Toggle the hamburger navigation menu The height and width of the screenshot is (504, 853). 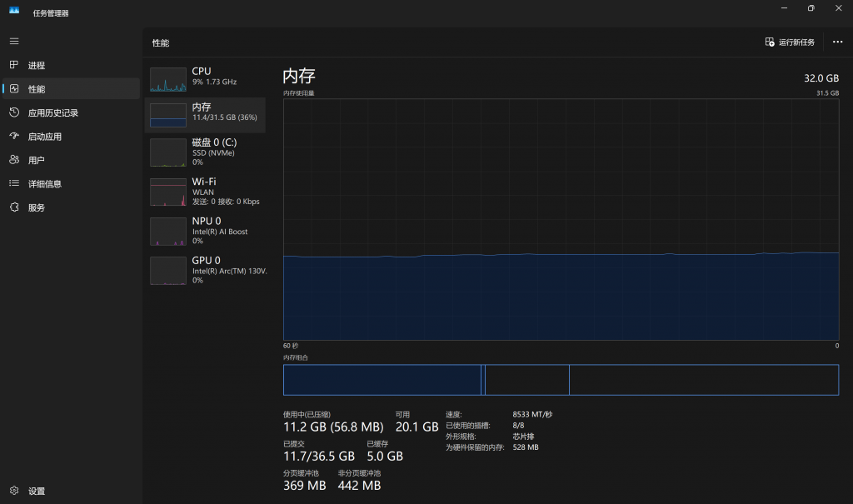click(x=14, y=41)
